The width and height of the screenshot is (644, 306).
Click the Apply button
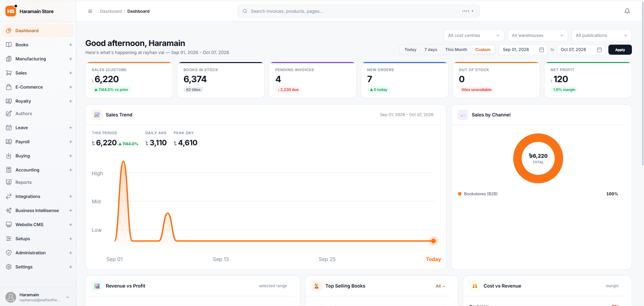(620, 50)
